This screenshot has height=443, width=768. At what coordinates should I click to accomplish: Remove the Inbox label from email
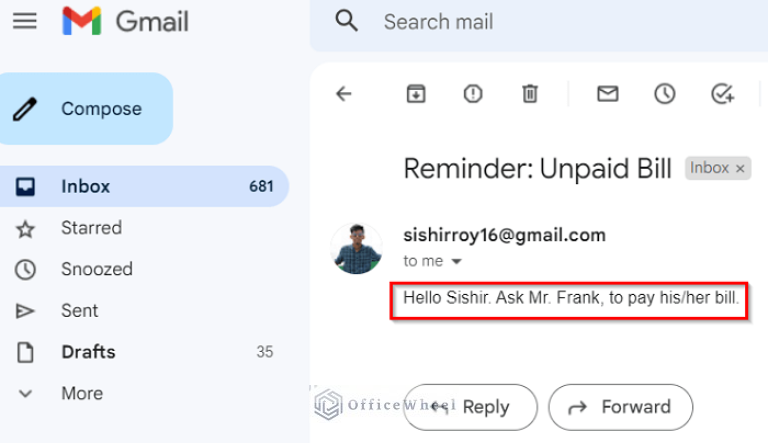pos(740,169)
